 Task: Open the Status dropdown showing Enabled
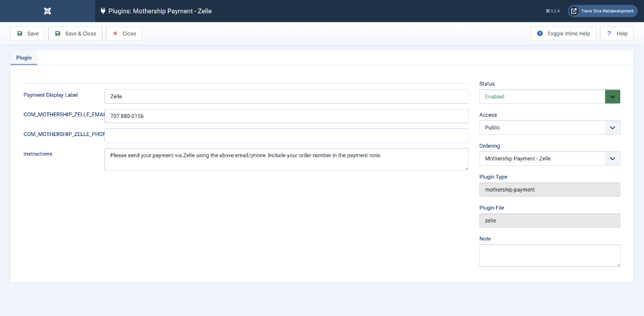(549, 97)
